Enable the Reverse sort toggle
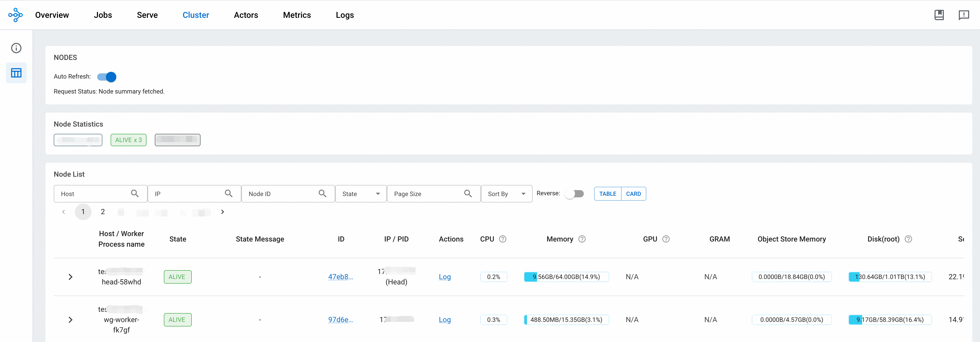Viewport: 980px width, 342px height. [x=574, y=194]
